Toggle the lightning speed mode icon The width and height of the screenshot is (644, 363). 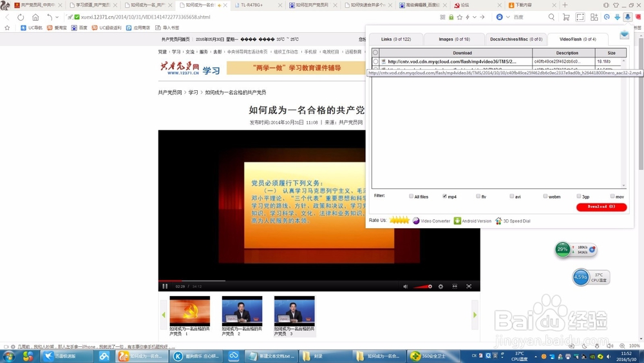pos(468,17)
